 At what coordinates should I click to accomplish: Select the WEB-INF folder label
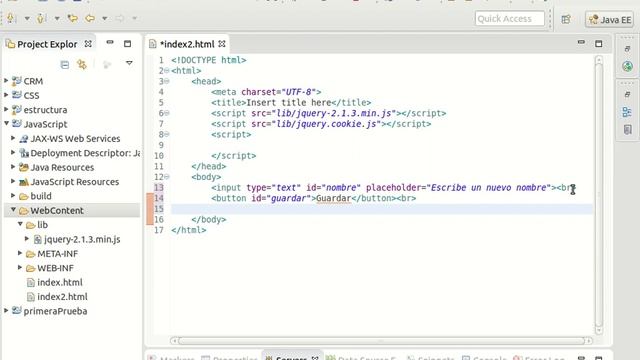click(x=56, y=268)
